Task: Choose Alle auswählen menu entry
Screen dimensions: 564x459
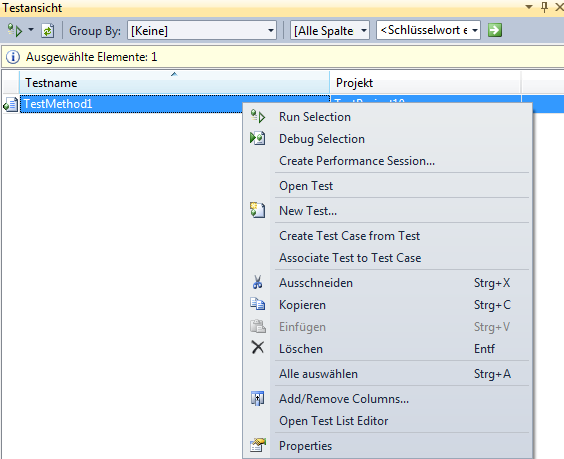Action: click(387, 374)
